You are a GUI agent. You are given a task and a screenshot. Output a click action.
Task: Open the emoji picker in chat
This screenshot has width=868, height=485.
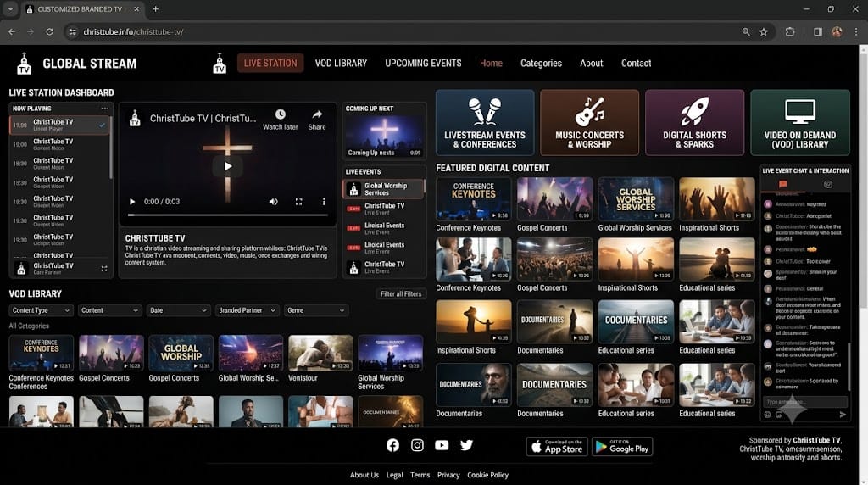click(767, 414)
